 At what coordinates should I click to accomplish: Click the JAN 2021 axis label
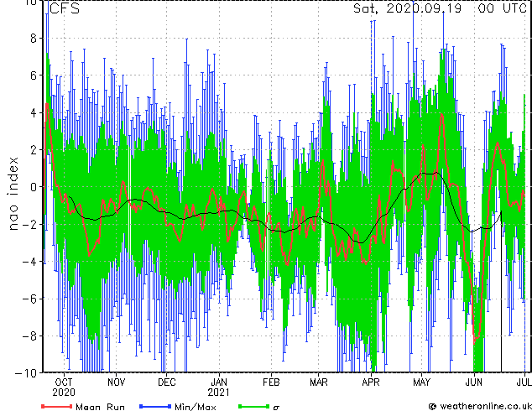tap(219, 388)
